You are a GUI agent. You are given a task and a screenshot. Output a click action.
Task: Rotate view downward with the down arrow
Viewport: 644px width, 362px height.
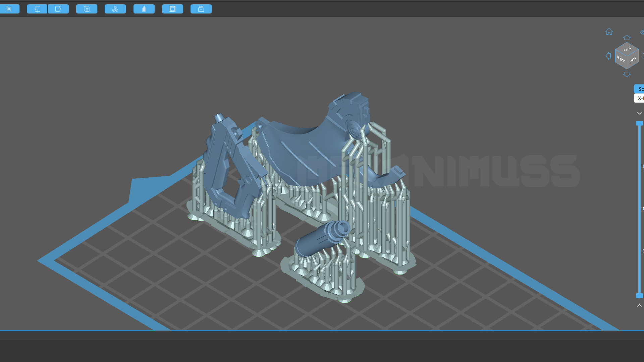[627, 74]
